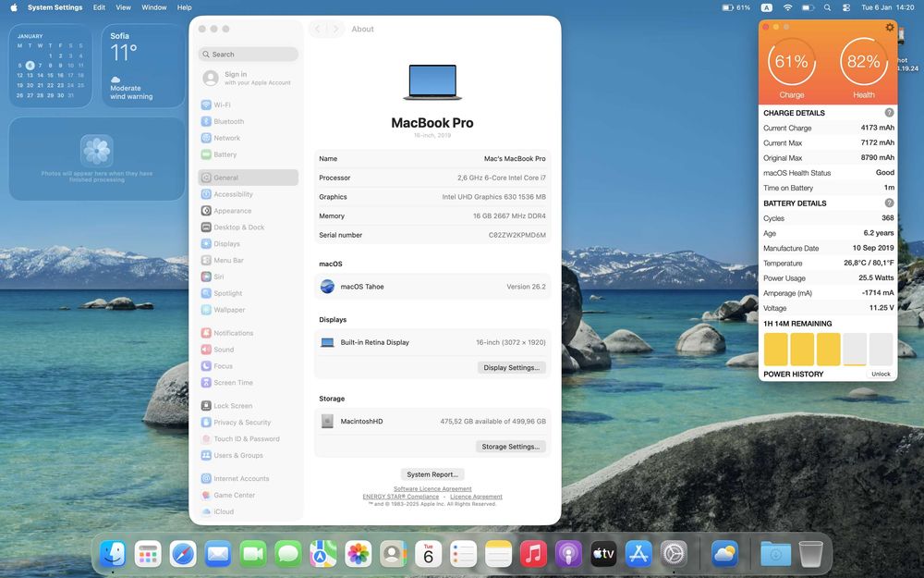Select Lock Screen in sidebar
This screenshot has height=578, width=924.
click(x=248, y=406)
